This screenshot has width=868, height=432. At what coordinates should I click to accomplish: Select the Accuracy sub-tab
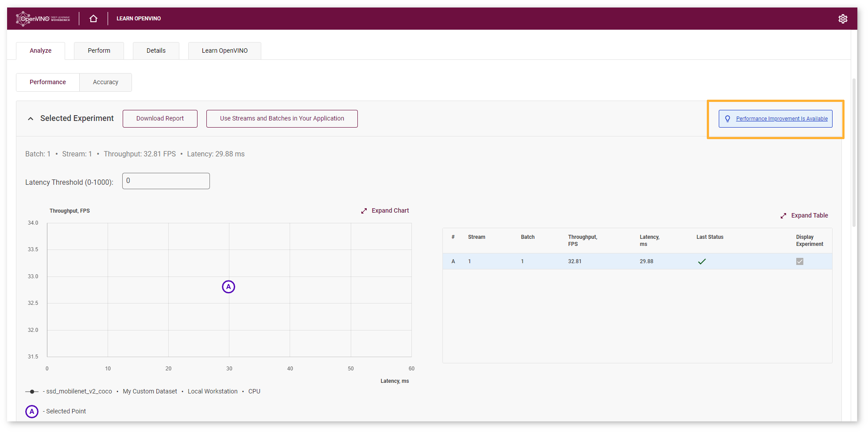point(105,82)
